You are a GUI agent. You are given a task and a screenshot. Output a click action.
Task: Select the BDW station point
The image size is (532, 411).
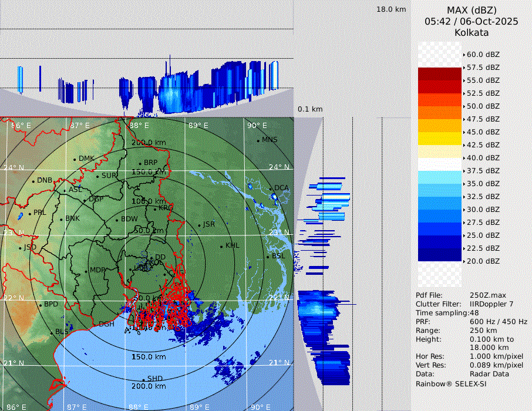117,220
